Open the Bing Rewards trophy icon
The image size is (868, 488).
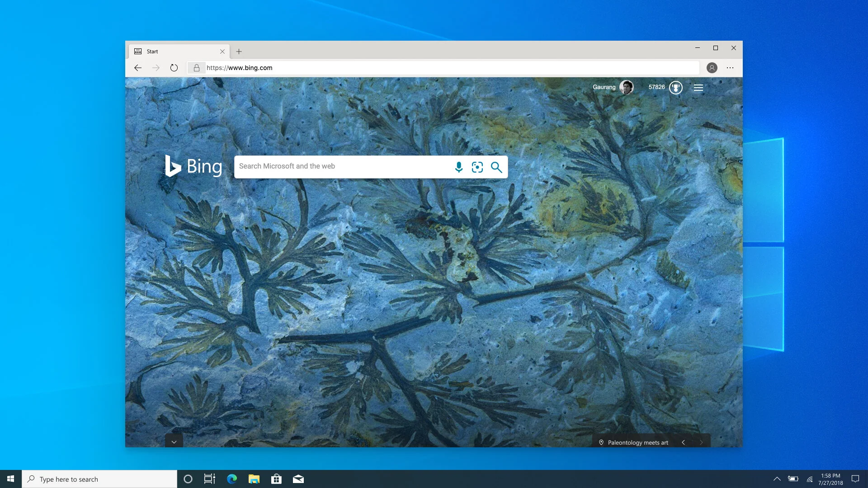676,87
